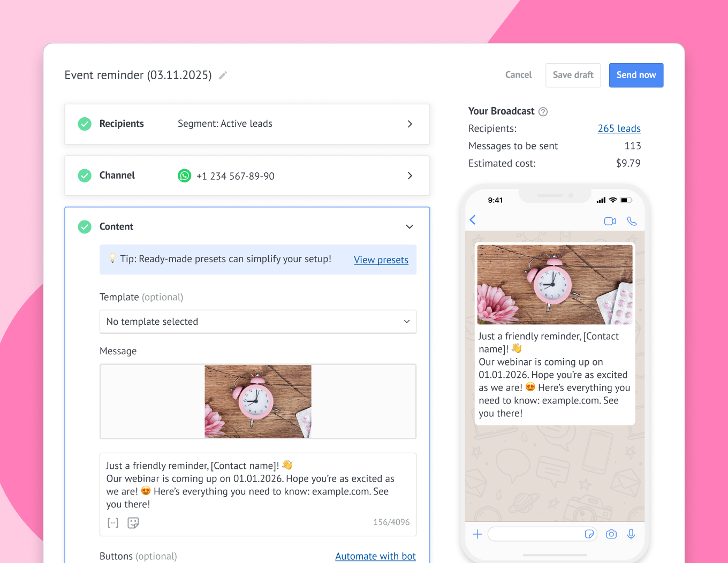
Task: Click the Your Broadcast help question icon
Action: click(543, 112)
